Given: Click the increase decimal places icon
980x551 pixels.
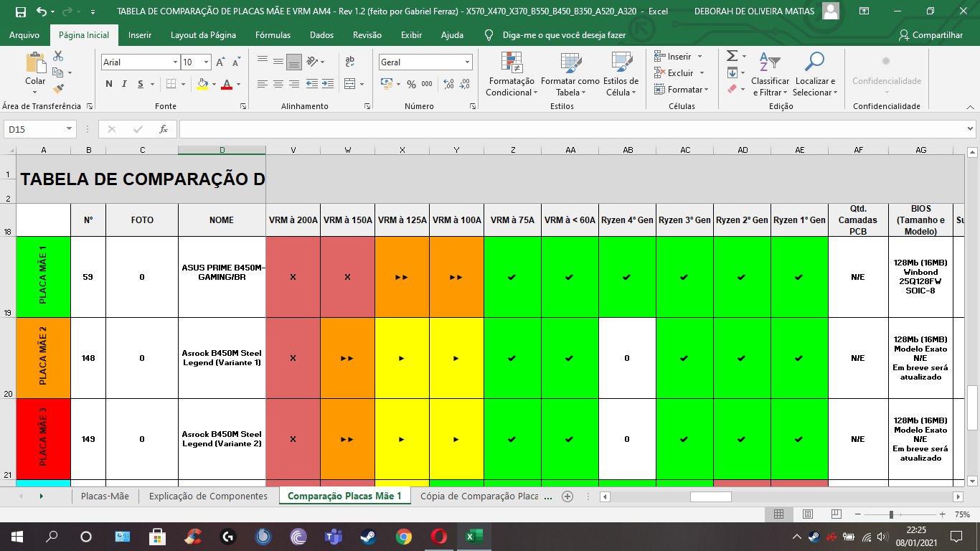Looking at the screenshot, I should tap(448, 84).
